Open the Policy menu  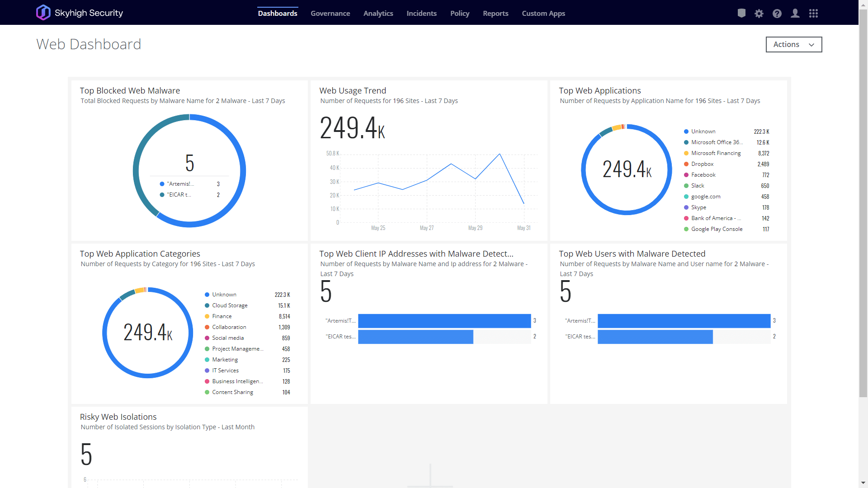coord(460,14)
